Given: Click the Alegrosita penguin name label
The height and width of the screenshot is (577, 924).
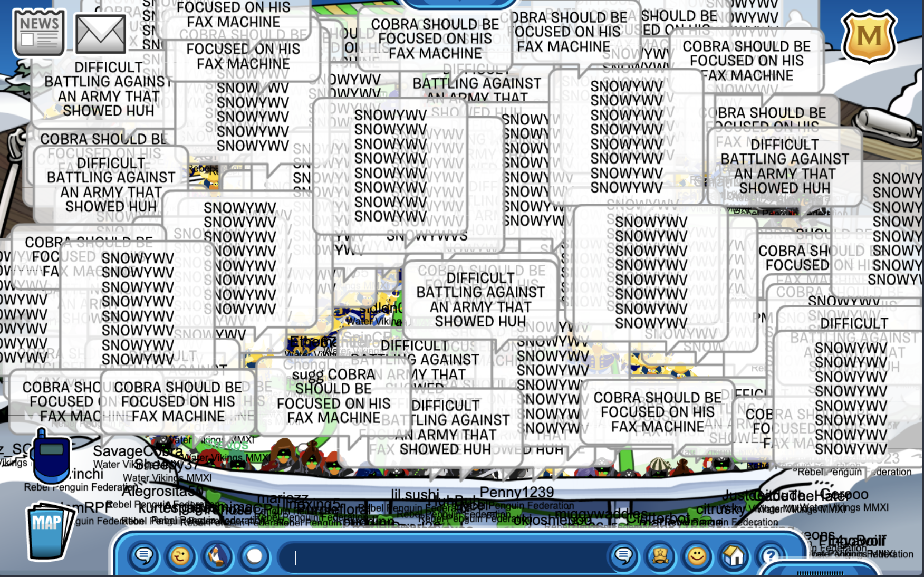Looking at the screenshot, I should point(161,491).
